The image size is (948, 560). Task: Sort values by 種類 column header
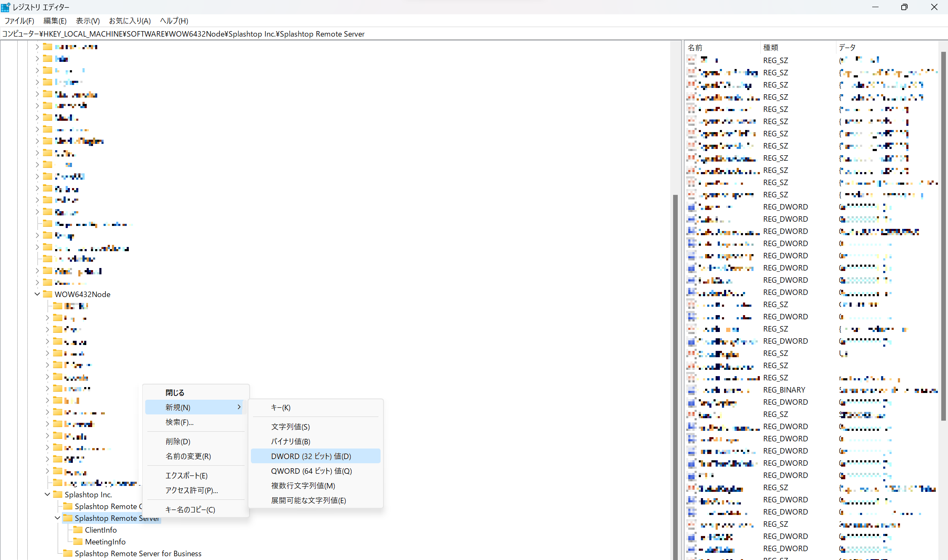tap(799, 48)
